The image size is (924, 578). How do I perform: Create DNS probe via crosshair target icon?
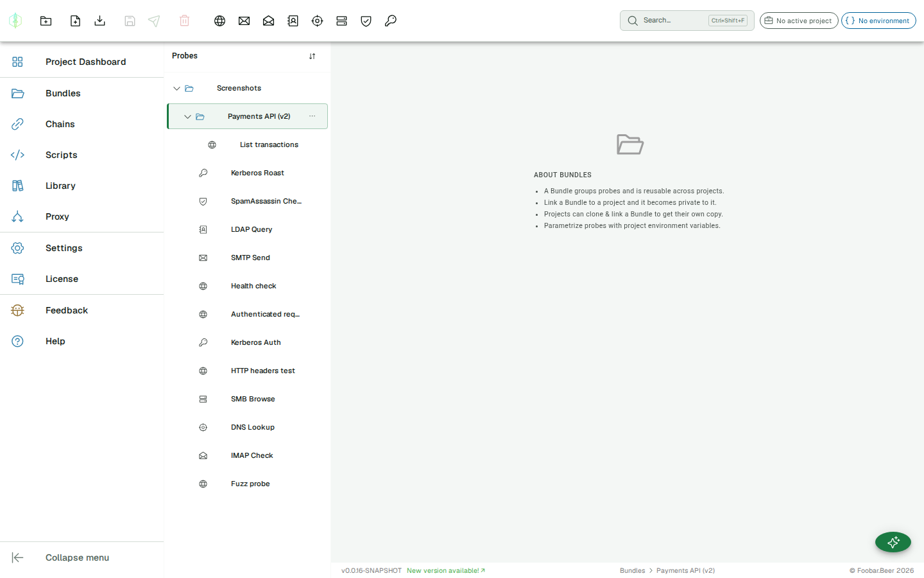pos(317,21)
